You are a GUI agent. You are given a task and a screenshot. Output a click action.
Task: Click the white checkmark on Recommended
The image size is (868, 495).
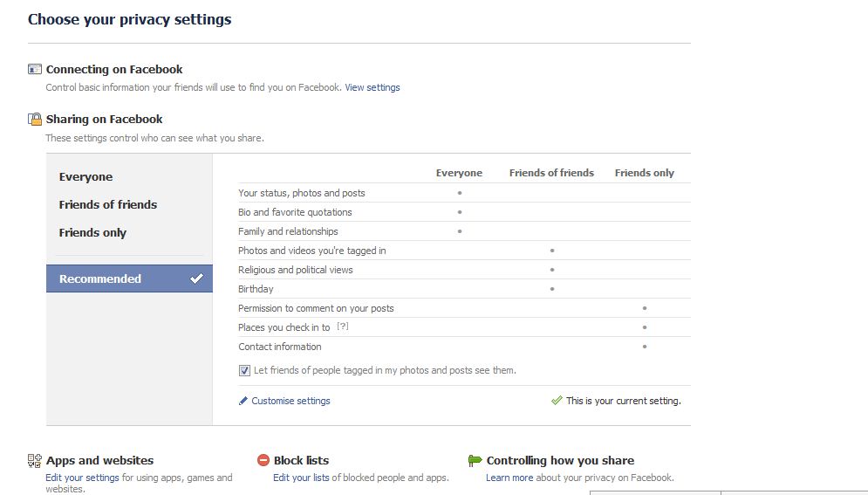(x=196, y=278)
